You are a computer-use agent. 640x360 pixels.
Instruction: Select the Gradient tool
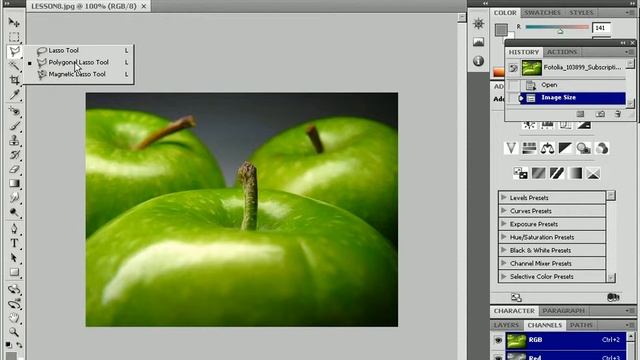[14, 183]
